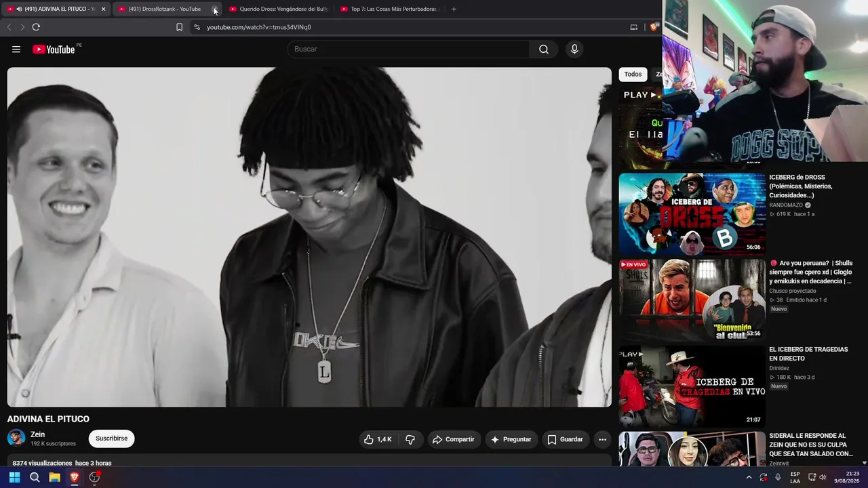Screen dimensions: 868x488
Task: Open 'ICEBERG de DROSS (Polémicas, Misterios' title
Action: (x=801, y=186)
